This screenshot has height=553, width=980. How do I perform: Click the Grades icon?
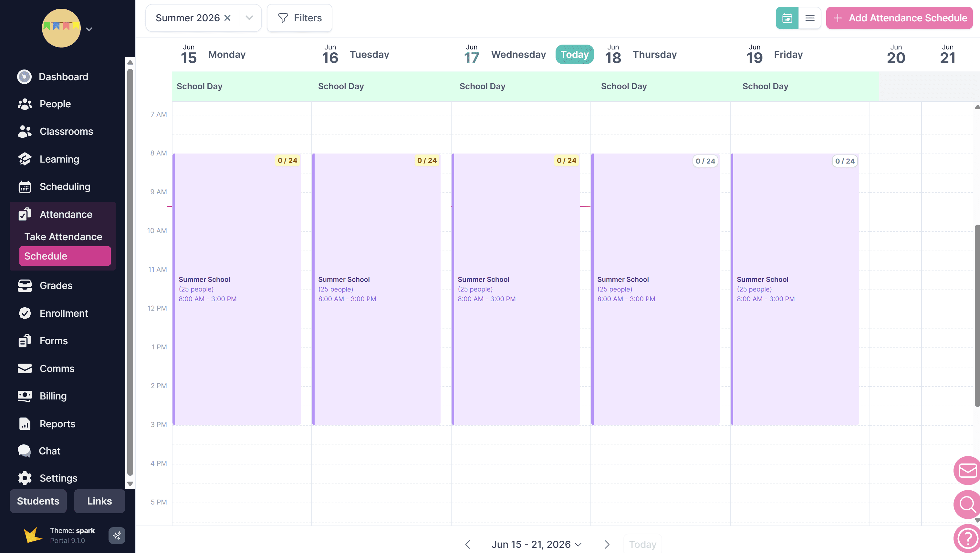pos(25,285)
